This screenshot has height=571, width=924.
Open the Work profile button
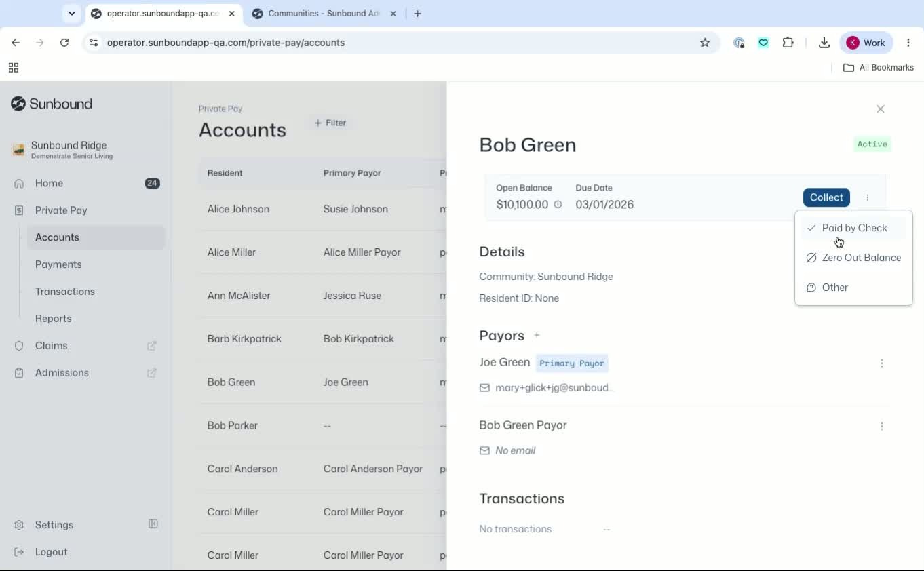click(866, 43)
